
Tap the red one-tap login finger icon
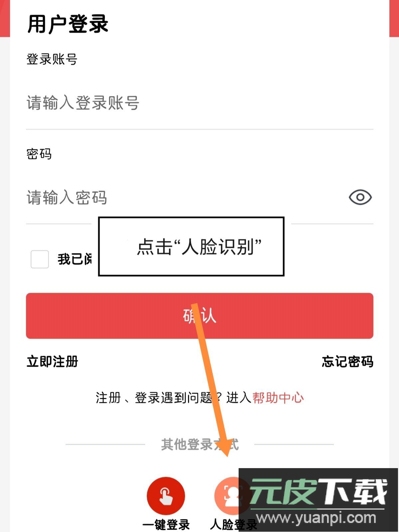[165, 495]
